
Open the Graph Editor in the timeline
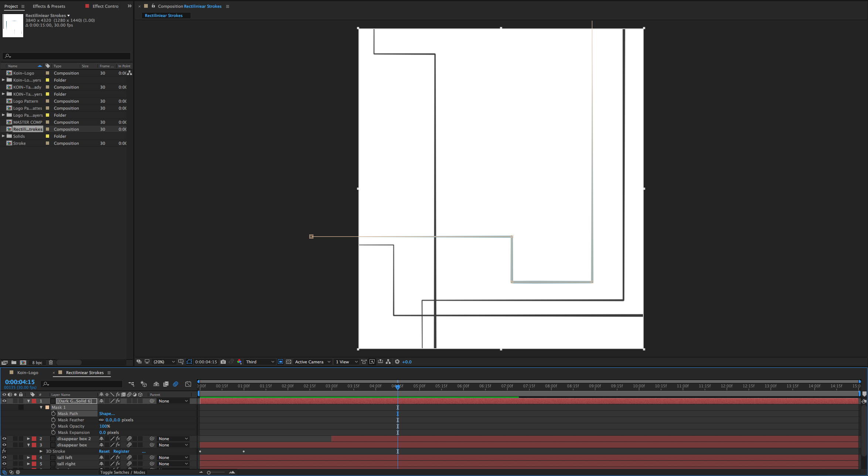click(188, 384)
